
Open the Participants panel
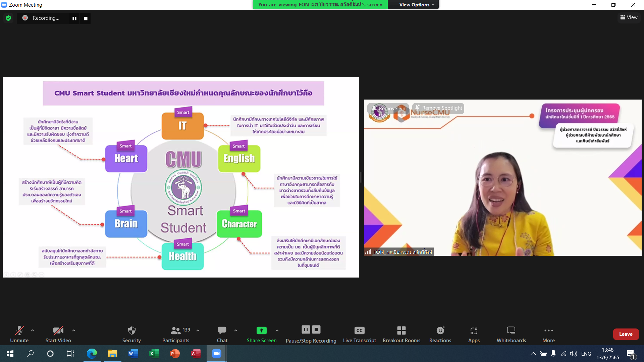click(176, 334)
